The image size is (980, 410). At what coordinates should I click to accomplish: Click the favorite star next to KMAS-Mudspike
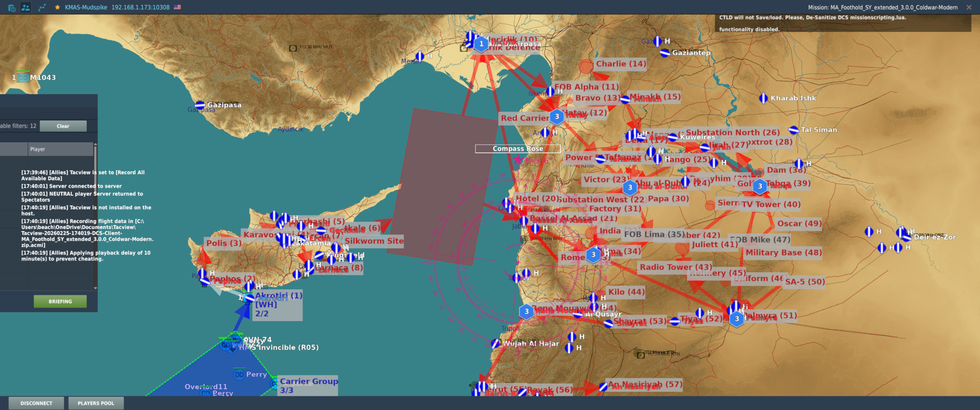57,7
